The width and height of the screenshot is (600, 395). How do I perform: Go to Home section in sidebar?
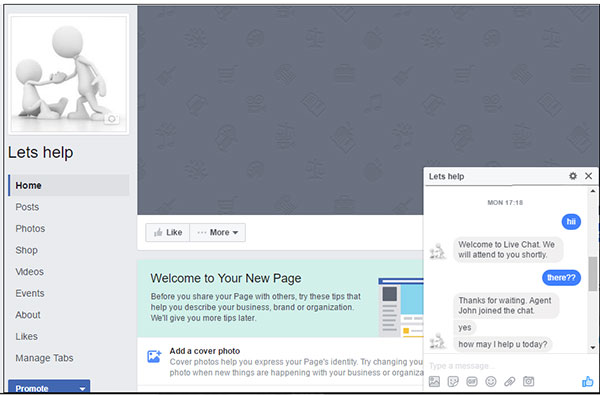[x=69, y=185]
